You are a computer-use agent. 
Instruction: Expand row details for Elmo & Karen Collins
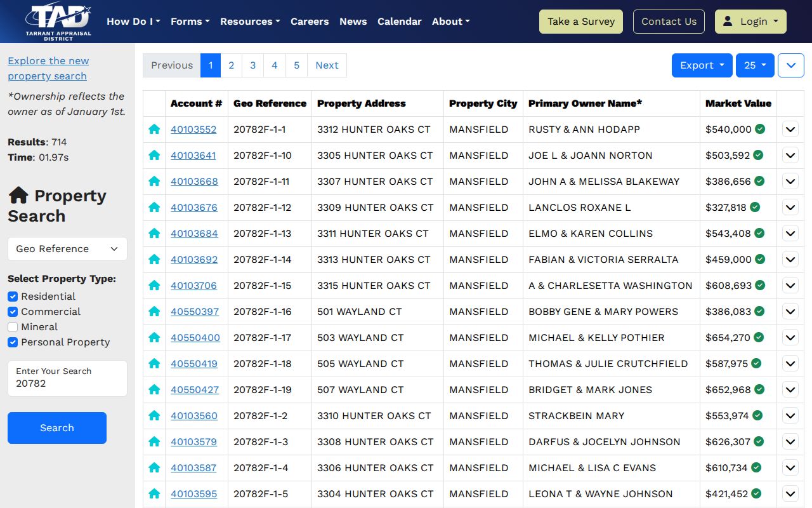pyautogui.click(x=790, y=234)
